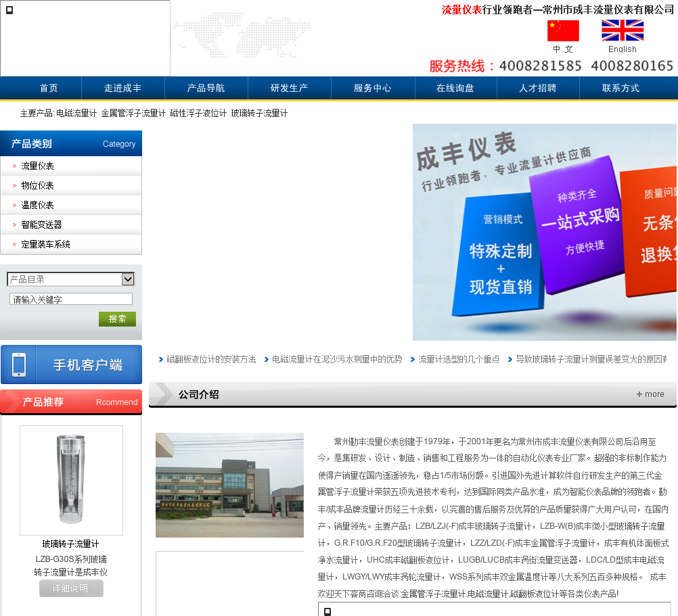
Task: Click + more in 公司介绍 header
Action: 650,394
